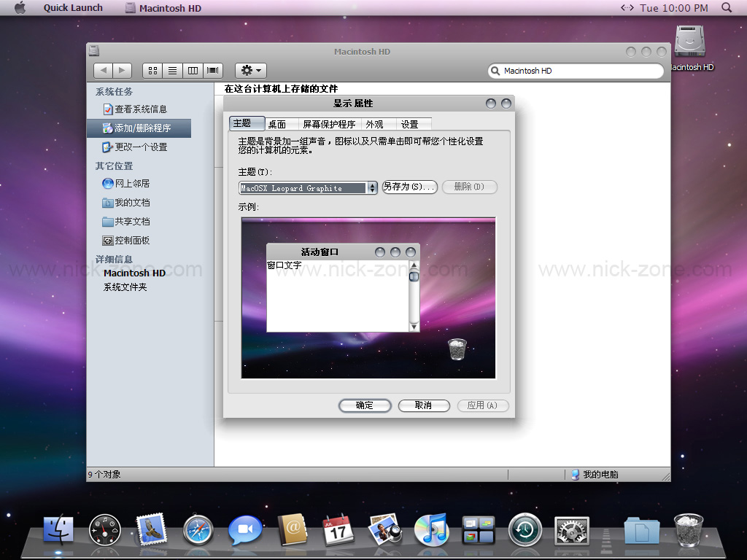Launch Time Machine in dock

525,529
